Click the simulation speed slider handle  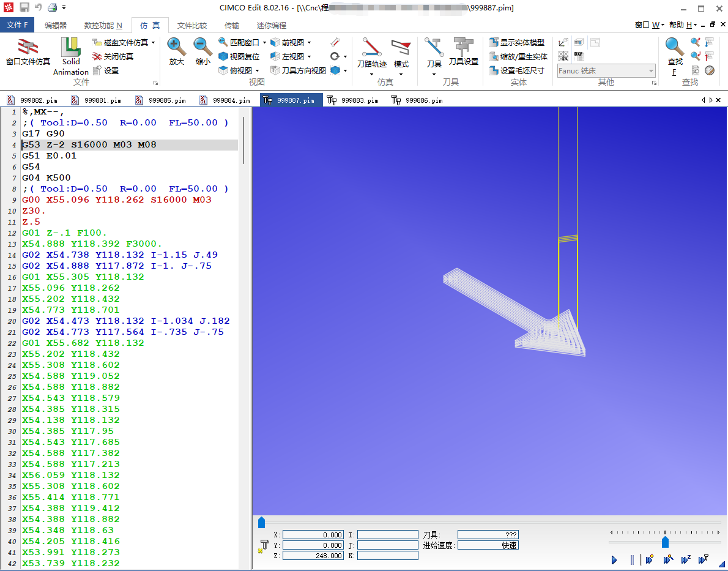click(x=666, y=542)
